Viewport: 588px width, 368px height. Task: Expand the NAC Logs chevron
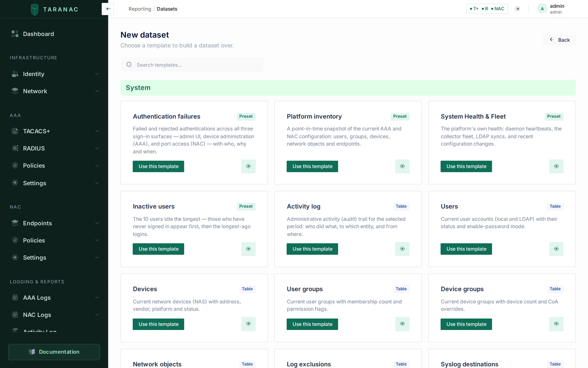97,315
